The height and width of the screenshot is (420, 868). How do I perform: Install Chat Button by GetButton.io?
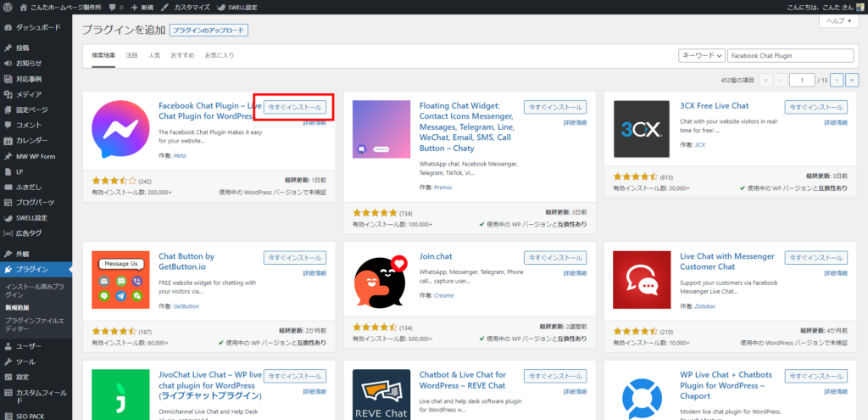pos(294,258)
